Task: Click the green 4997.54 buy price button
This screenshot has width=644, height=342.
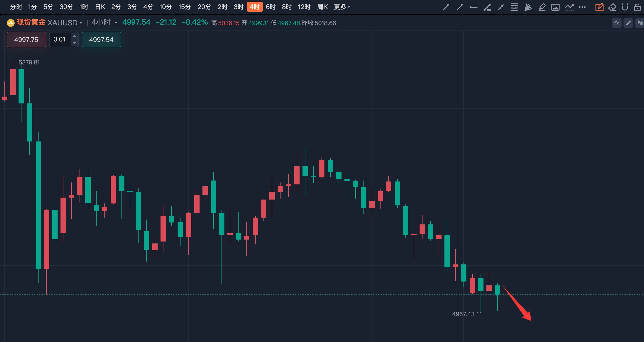Action: [101, 40]
